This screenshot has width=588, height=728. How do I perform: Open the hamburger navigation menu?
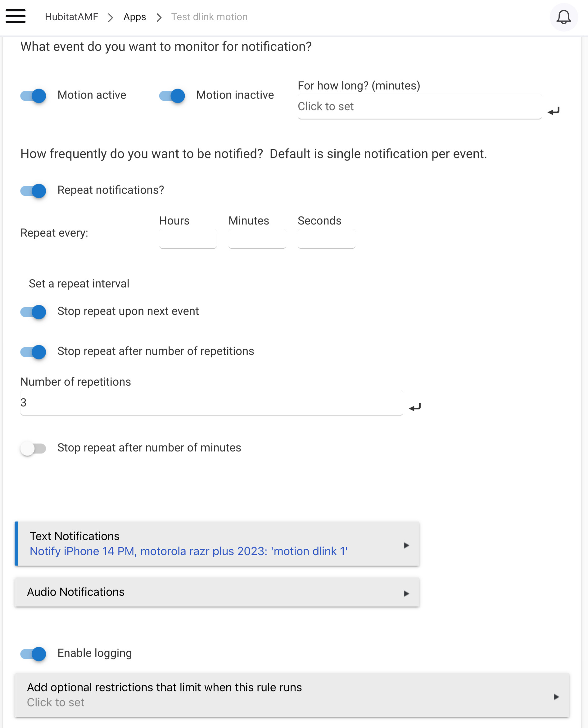point(16,16)
